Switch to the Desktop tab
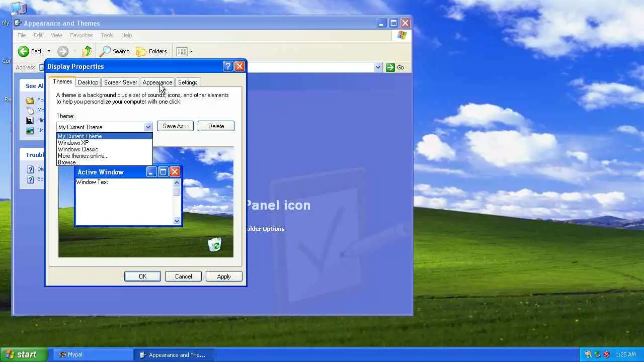The height and width of the screenshot is (362, 644). click(x=88, y=82)
